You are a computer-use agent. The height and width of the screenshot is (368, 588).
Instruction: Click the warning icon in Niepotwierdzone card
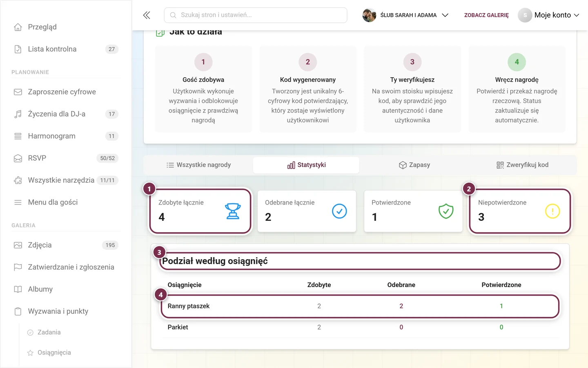pos(552,211)
